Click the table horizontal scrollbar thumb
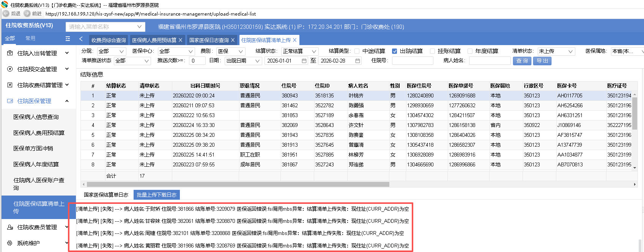 238,185
